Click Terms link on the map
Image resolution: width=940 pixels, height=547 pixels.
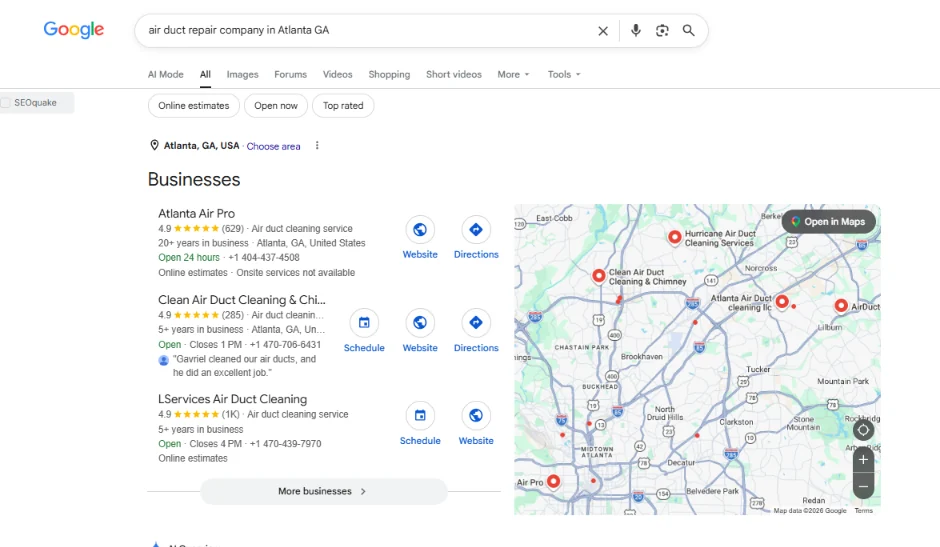[x=863, y=510]
